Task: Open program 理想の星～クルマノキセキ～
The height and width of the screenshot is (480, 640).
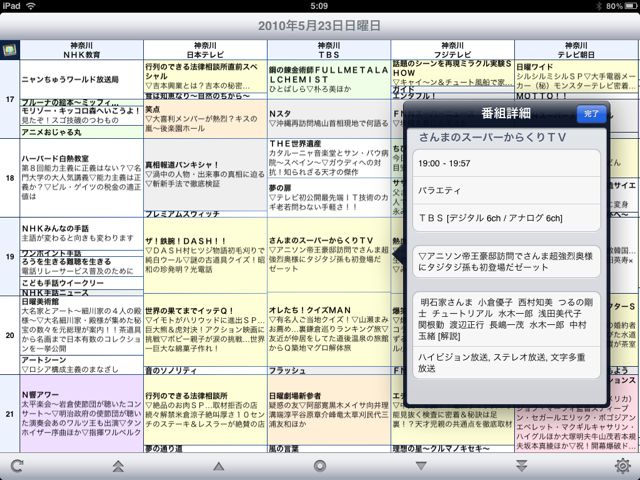Action: (453, 449)
